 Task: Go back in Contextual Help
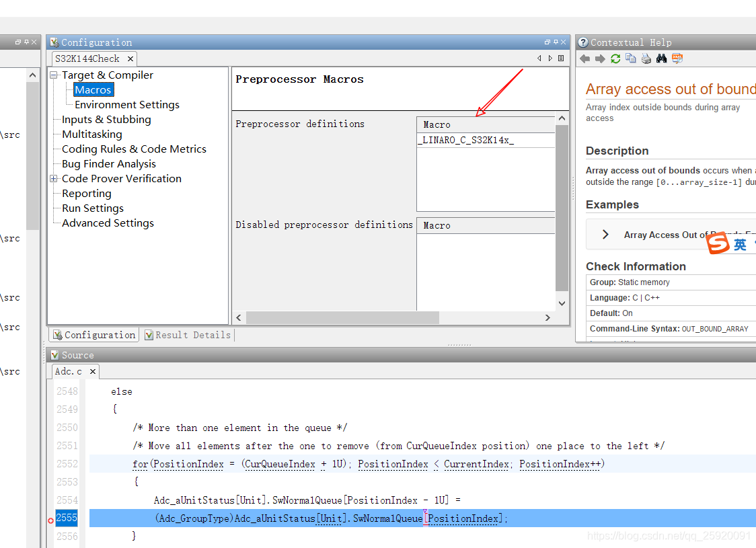pyautogui.click(x=585, y=58)
